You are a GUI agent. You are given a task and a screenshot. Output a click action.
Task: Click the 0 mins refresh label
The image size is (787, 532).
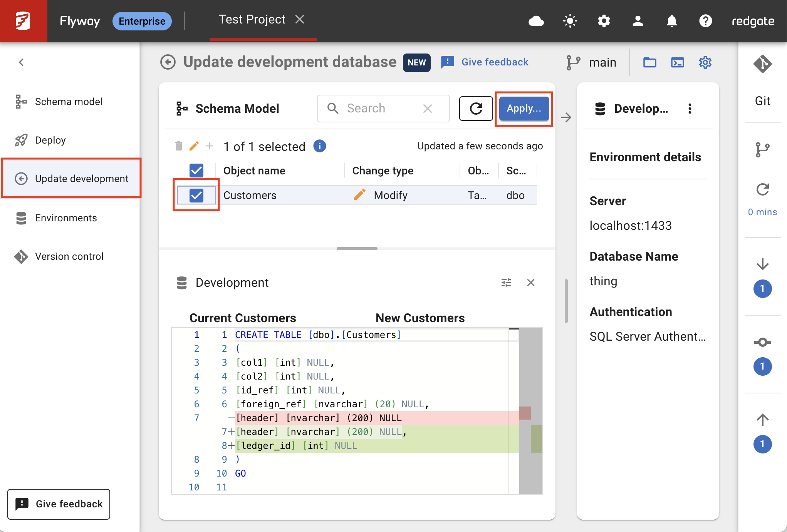click(762, 212)
